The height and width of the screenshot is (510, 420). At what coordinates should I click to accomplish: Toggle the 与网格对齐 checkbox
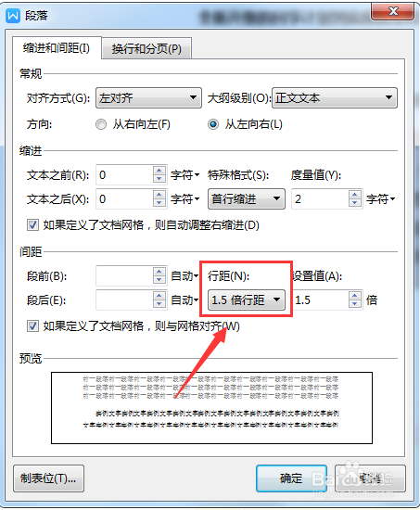pos(32,325)
